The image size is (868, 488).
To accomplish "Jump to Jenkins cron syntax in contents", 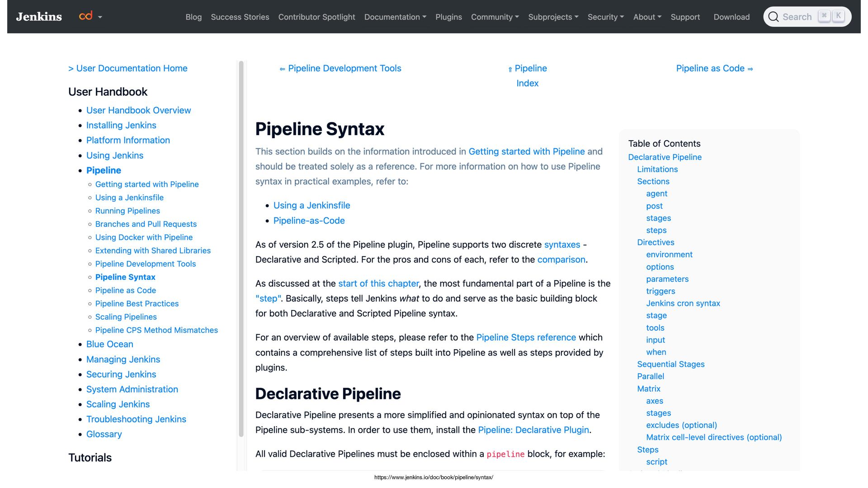I will coord(683,303).
